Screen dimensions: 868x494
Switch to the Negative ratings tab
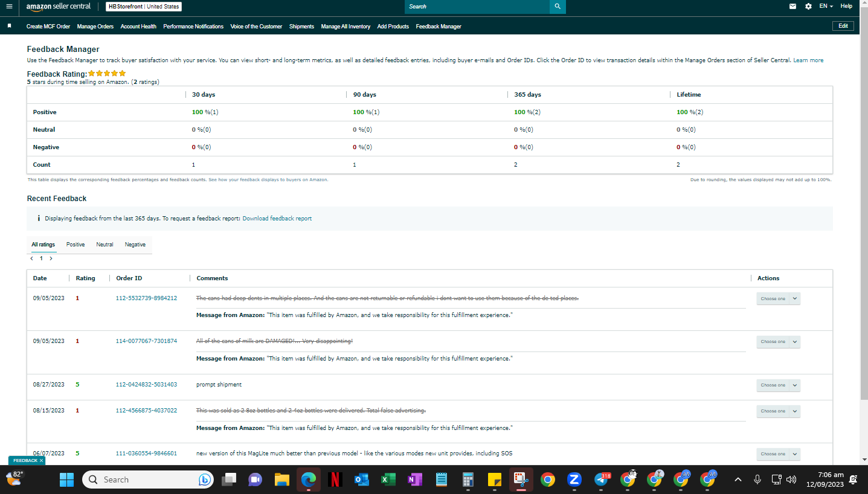coord(135,245)
